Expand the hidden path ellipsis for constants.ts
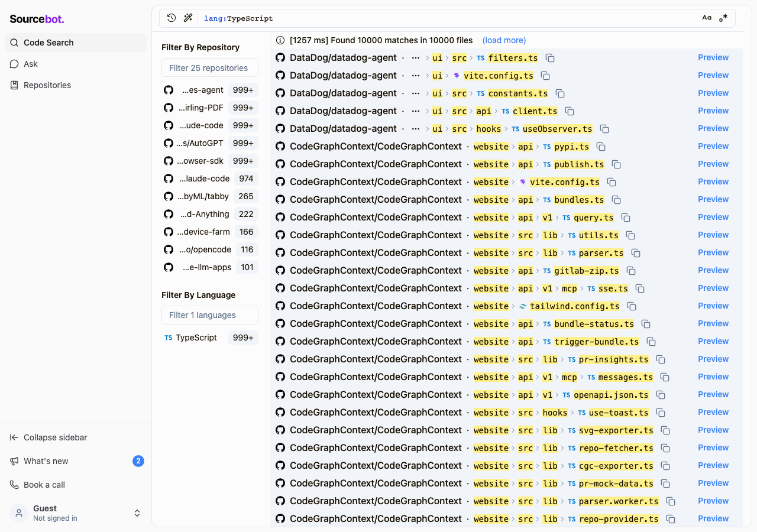Image resolution: width=757 pixels, height=532 pixels. pos(416,93)
